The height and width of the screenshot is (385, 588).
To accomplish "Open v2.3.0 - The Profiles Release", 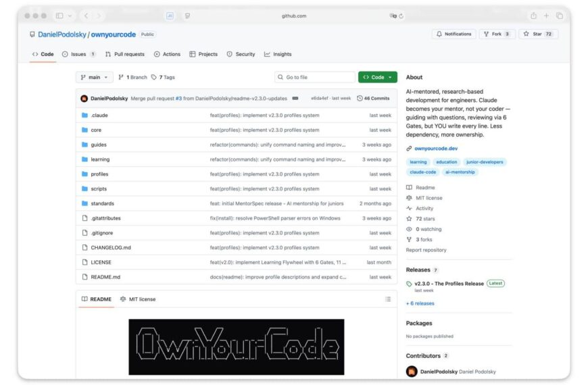I will coord(449,284).
